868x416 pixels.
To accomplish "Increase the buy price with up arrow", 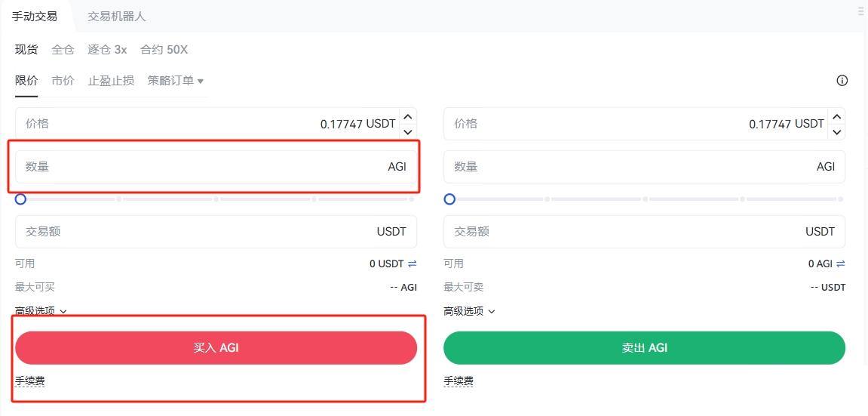I will tap(408, 116).
